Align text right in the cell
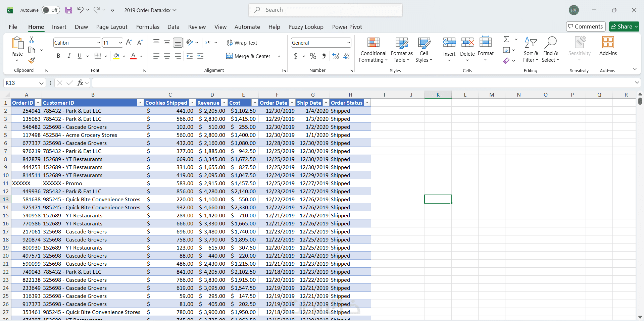The image size is (644, 321). (178, 56)
